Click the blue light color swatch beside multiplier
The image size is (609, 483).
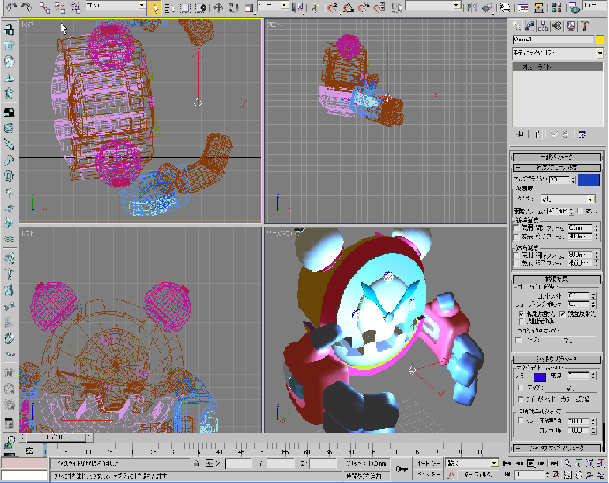click(589, 180)
